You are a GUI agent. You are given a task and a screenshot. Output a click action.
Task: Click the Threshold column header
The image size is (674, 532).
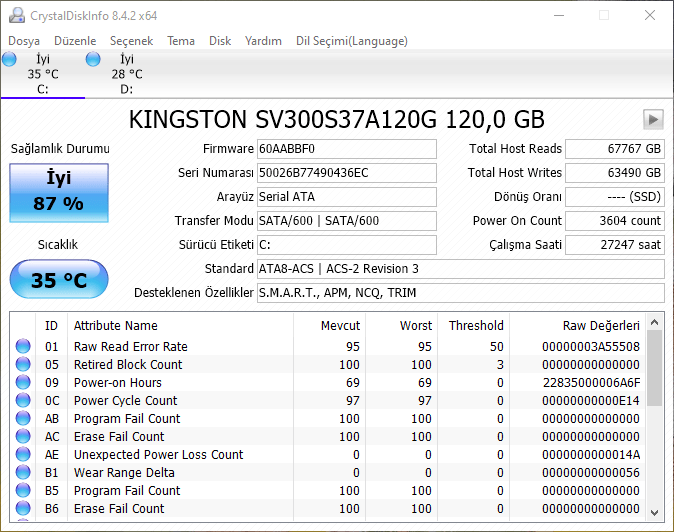pos(476,326)
